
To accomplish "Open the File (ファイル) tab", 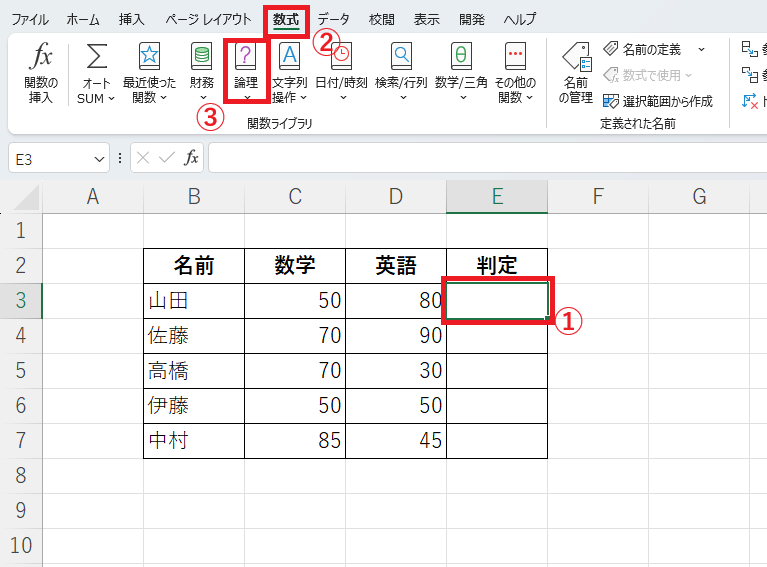I will pyautogui.click(x=30, y=20).
